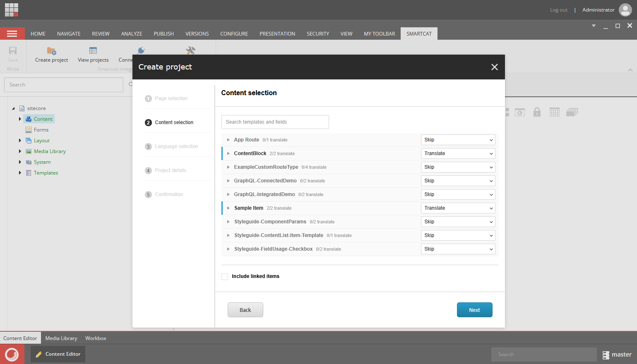Collapse the sitecore root node
The width and height of the screenshot is (637, 364).
pos(13,108)
